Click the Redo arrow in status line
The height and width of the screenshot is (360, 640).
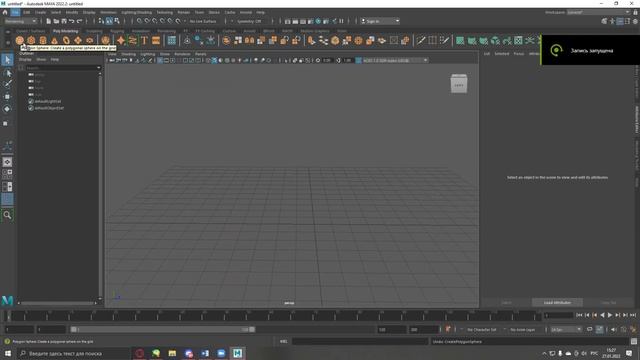[80, 21]
